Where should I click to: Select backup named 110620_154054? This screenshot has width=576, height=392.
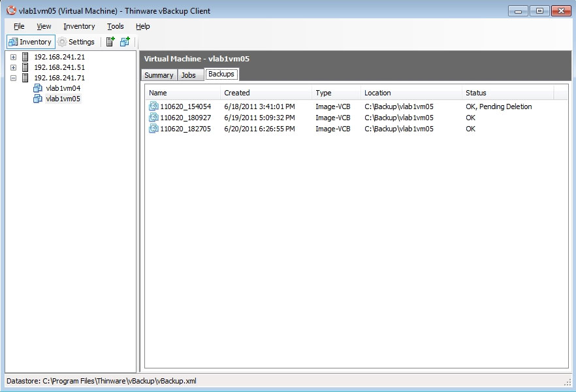tap(185, 106)
